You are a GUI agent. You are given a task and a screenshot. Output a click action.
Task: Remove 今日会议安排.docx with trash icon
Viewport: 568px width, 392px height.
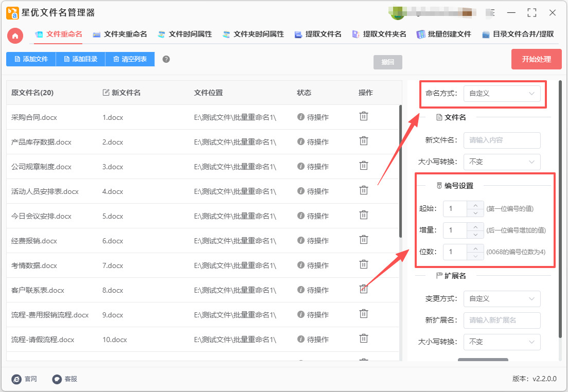363,215
